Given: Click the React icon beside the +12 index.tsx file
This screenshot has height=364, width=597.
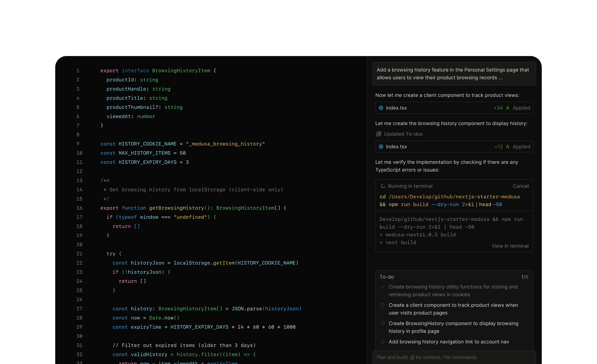Looking at the screenshot, I should click(381, 147).
